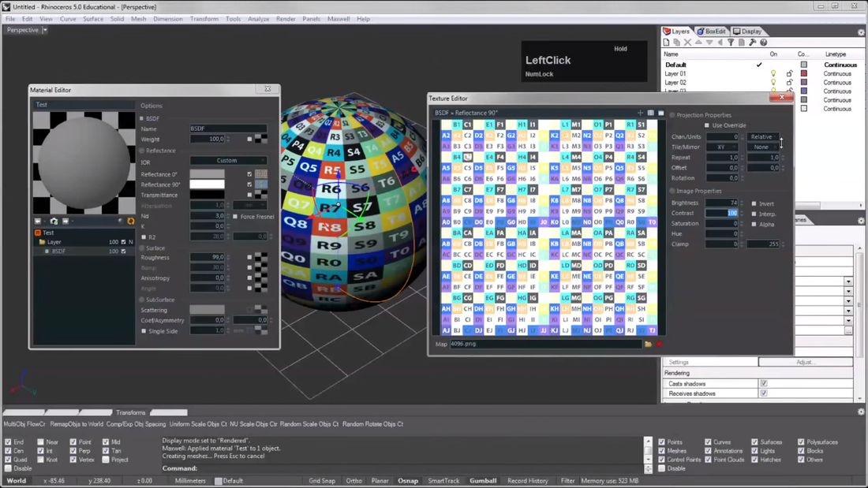
Task: Click the right arrow icon below material preview
Action: coord(65,222)
